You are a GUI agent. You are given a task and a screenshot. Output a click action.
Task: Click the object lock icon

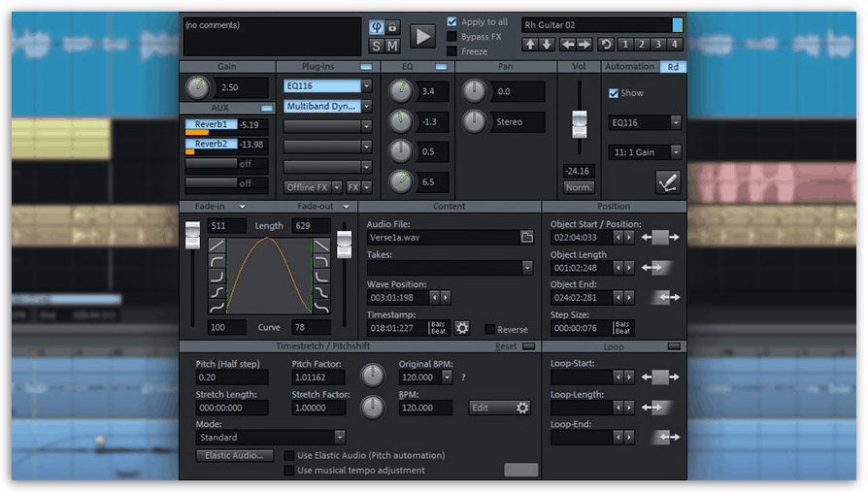coord(392,27)
